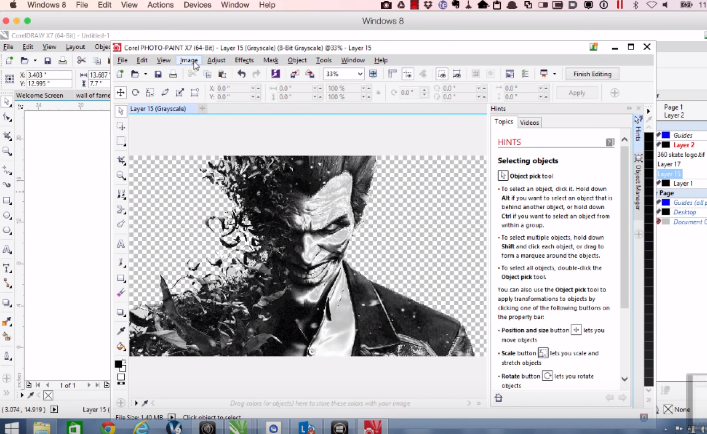
Task: Click the Apply button on property bar
Action: pyautogui.click(x=577, y=93)
